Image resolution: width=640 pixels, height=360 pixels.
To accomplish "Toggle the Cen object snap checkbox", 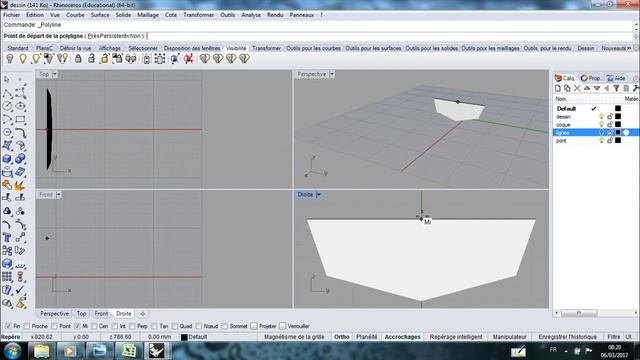I will point(94,326).
